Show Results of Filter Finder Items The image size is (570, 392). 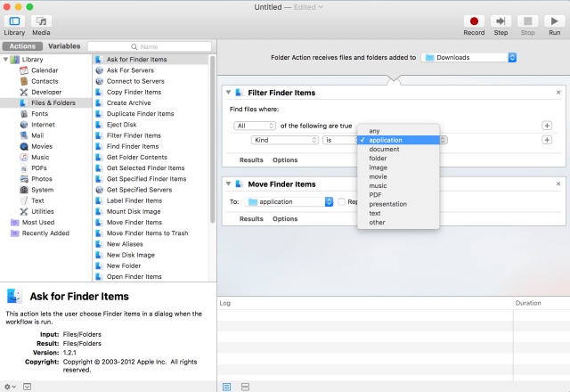251,160
